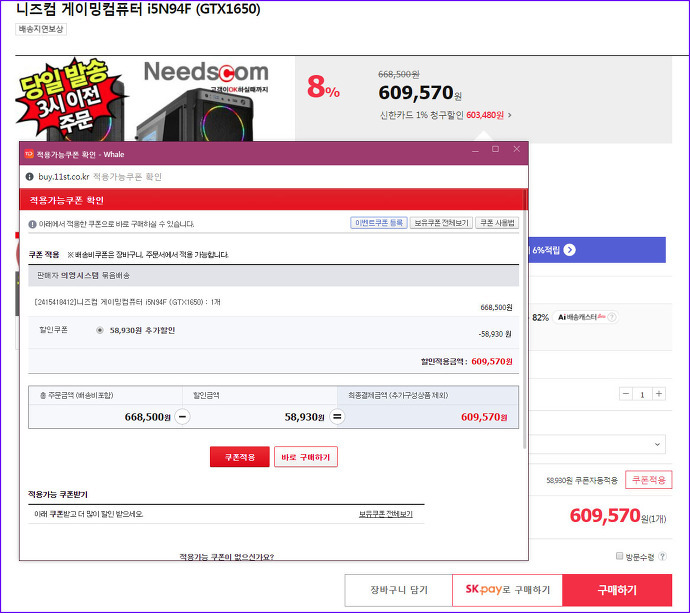The height and width of the screenshot is (613, 690).
Task: Click the 할인적용금액 609,570원 value
Action: click(492, 361)
